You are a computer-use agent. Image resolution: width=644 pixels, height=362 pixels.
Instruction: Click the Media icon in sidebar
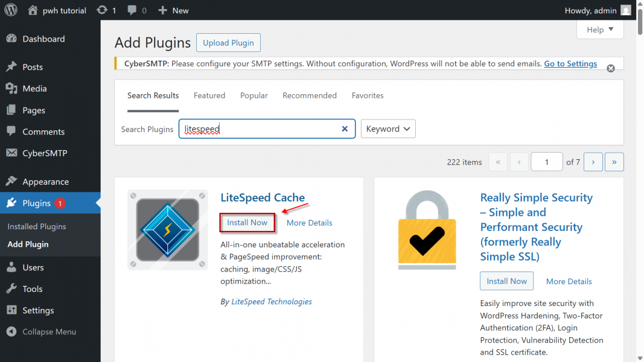pyautogui.click(x=11, y=88)
